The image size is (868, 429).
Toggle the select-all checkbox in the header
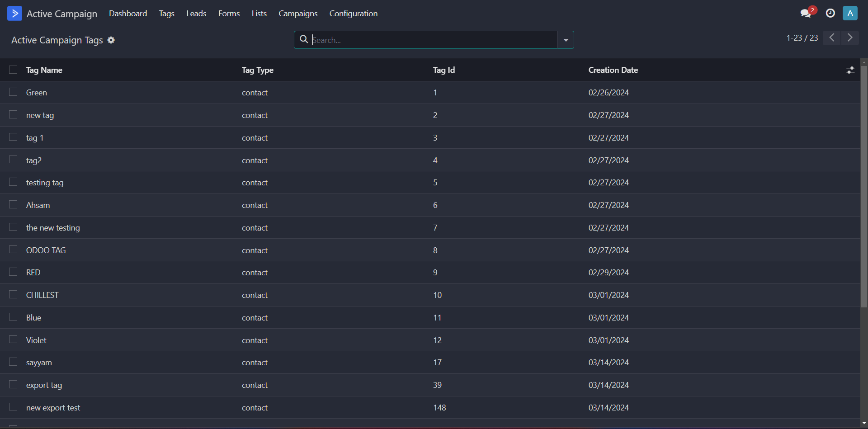13,70
